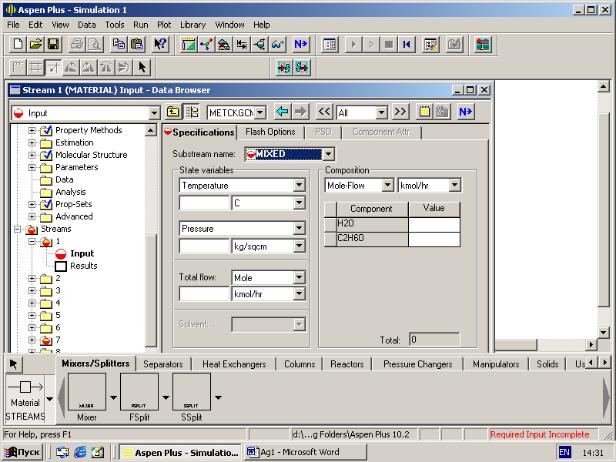Switch to Ag1 - Microsoft Word in the taskbar
Image resolution: width=616 pixels, height=462 pixels.
point(305,452)
